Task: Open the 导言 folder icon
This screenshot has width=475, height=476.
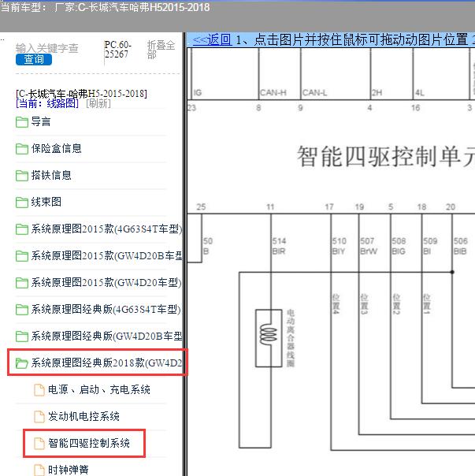Action: pos(22,122)
